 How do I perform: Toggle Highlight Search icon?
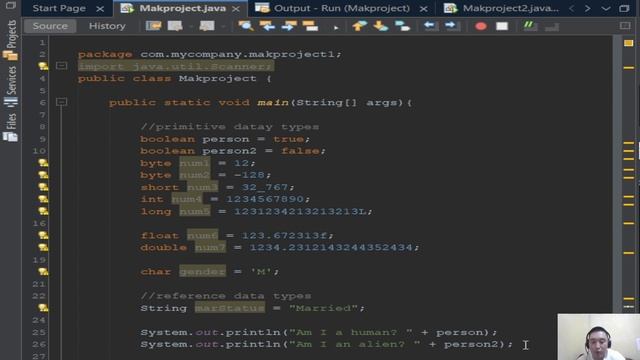(x=310, y=26)
